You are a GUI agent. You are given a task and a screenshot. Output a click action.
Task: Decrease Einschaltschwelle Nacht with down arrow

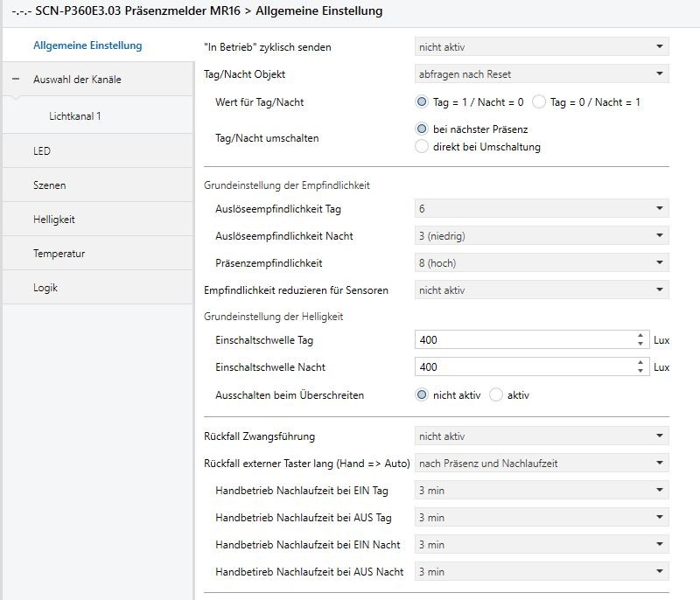pos(640,371)
